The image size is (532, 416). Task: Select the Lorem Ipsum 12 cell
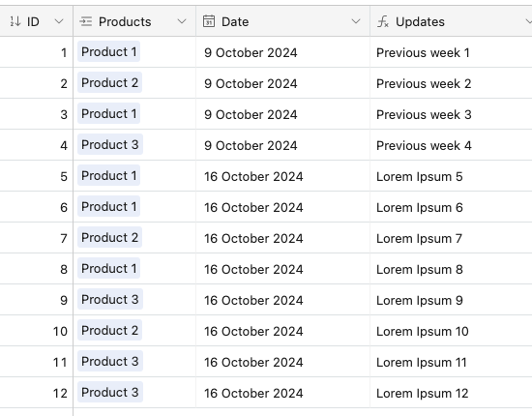click(452, 393)
